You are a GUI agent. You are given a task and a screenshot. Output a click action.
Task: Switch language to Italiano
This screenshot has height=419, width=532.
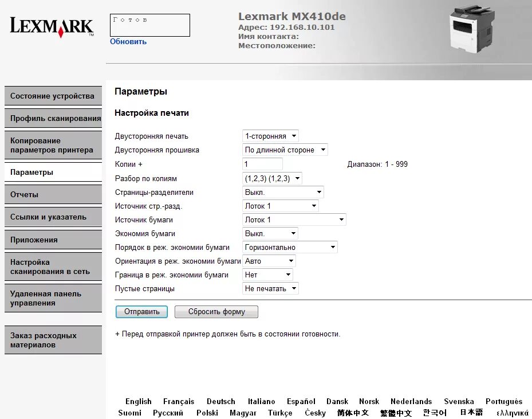click(x=261, y=401)
